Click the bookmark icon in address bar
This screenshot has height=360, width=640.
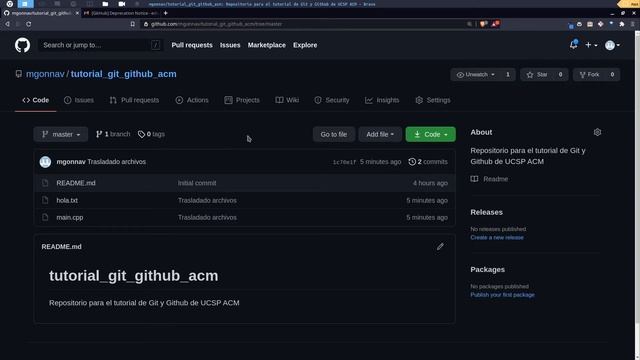(x=133, y=24)
